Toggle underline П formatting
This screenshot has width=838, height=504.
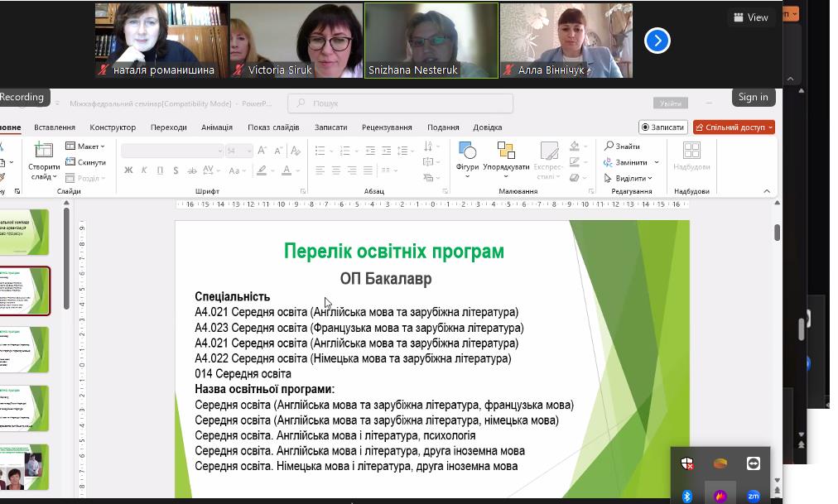(160, 170)
